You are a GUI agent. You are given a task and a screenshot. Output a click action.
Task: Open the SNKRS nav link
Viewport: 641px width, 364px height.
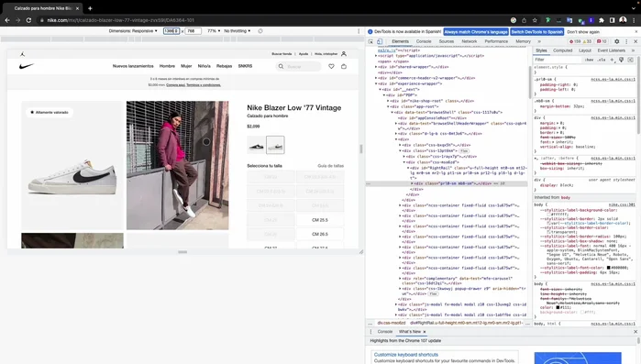(245, 66)
